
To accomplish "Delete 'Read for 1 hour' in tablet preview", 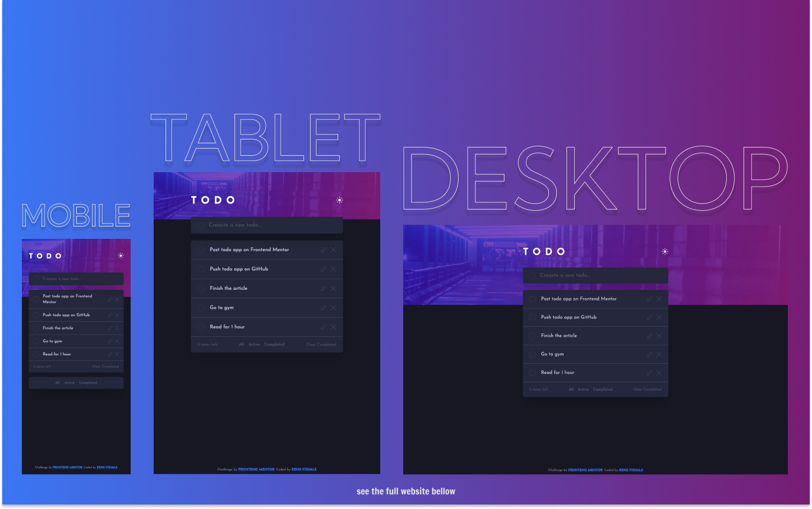I will point(333,327).
